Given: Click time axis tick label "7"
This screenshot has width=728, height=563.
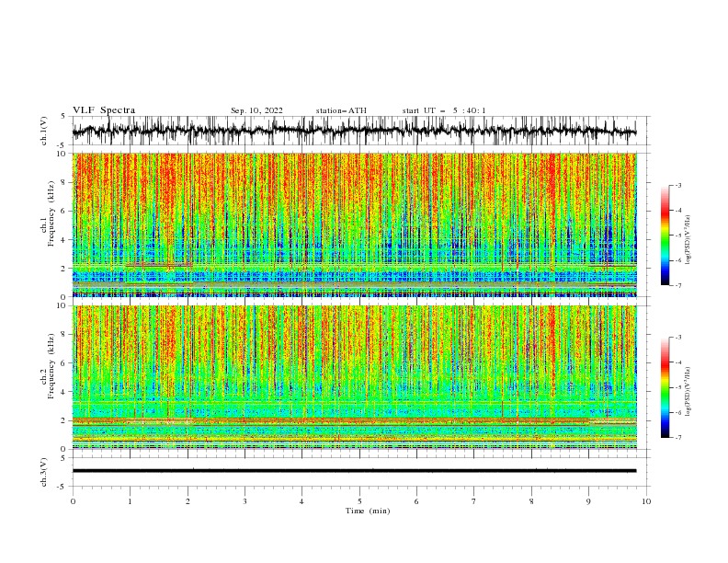Looking at the screenshot, I should [x=474, y=501].
